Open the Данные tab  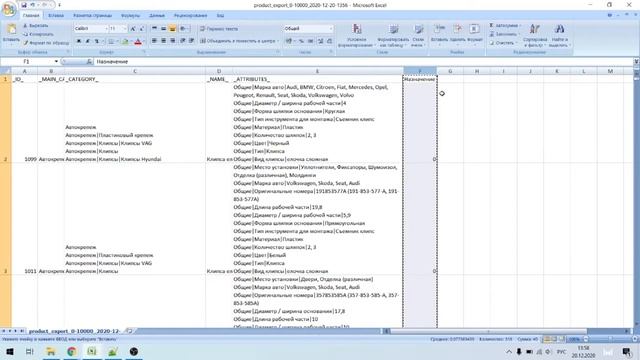point(157,16)
